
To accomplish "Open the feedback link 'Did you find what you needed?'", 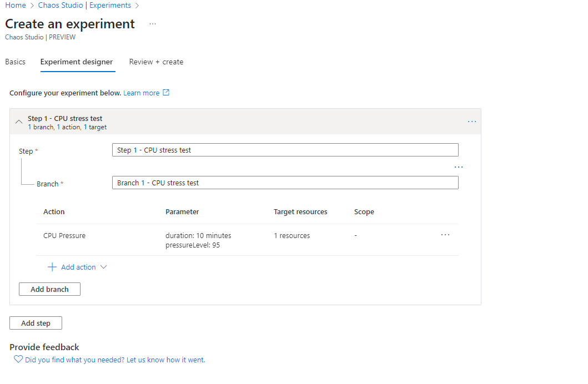I will click(115, 360).
